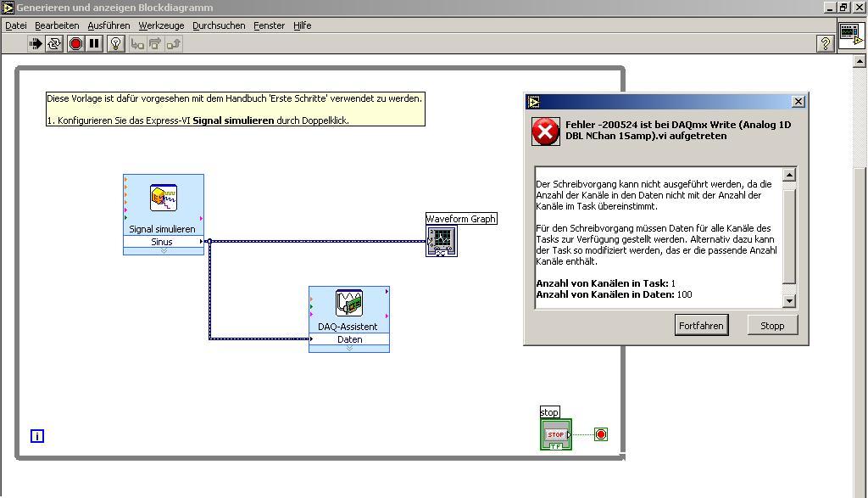The image size is (868, 498).
Task: Minimize the LabVIEW window
Action: pyautogui.click(x=829, y=8)
